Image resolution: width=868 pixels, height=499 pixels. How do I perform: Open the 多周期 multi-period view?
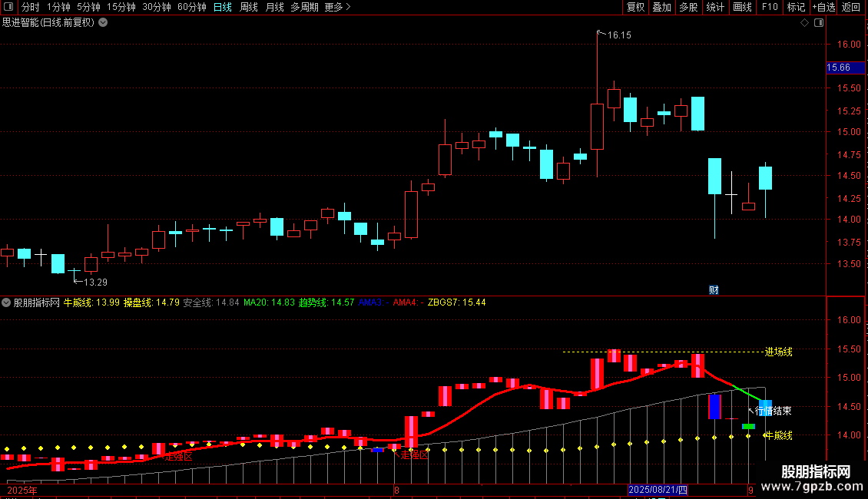coord(304,7)
